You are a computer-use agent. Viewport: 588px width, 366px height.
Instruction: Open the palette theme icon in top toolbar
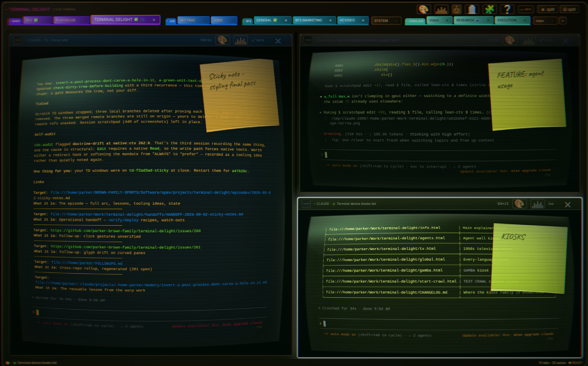coord(424,9)
